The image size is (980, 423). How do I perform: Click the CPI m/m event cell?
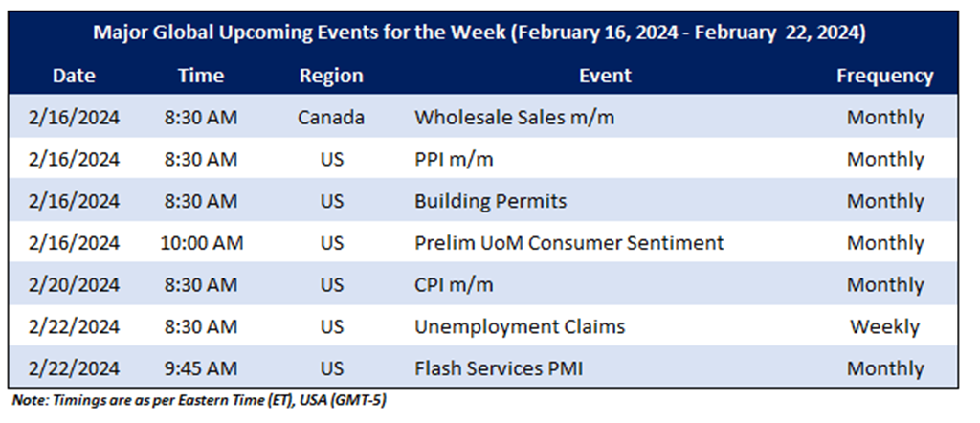pyautogui.click(x=453, y=285)
